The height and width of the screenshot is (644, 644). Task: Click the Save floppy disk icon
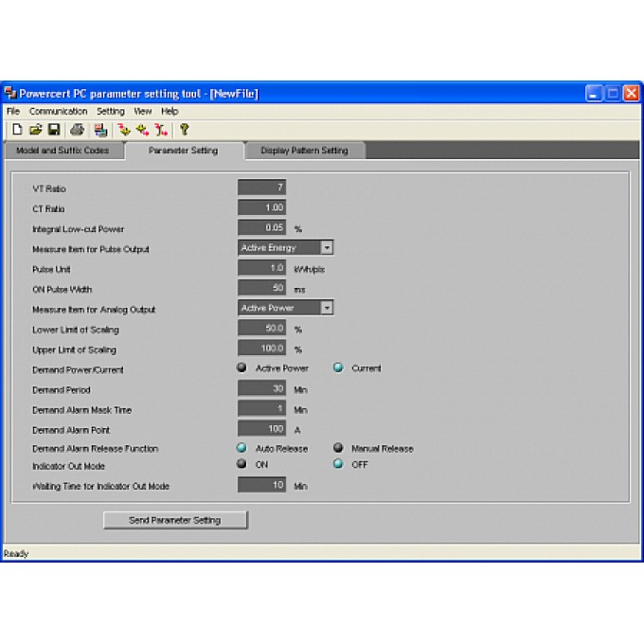click(54, 130)
